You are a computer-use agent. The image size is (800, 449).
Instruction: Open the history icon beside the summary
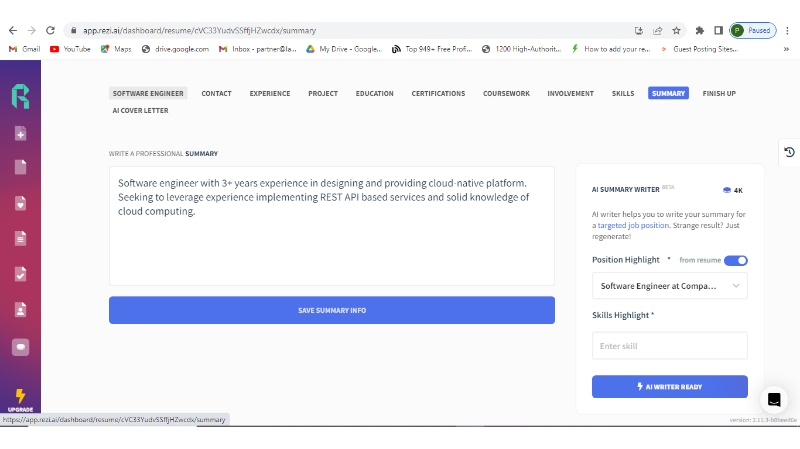tap(789, 152)
